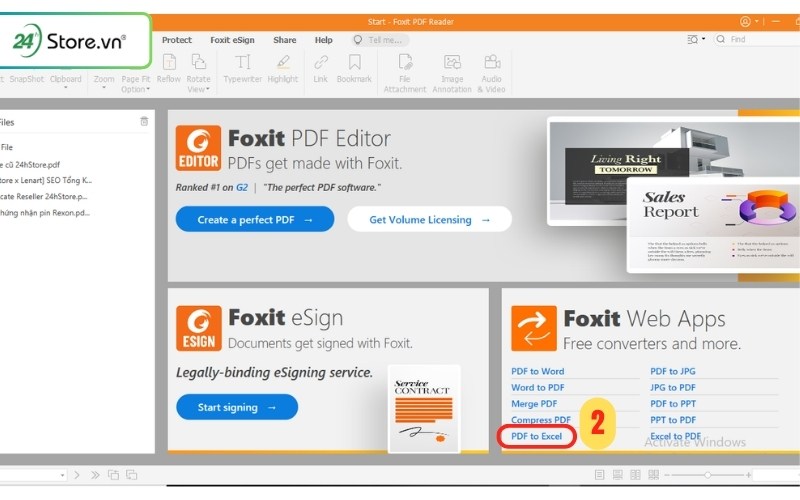Click the trash icon in the Files panel

click(x=144, y=121)
